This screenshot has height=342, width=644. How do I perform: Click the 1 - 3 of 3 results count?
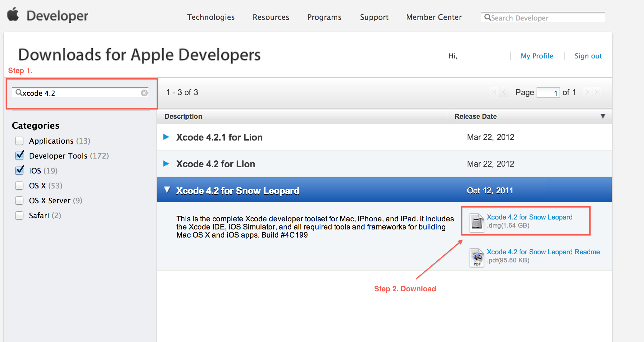pos(182,92)
